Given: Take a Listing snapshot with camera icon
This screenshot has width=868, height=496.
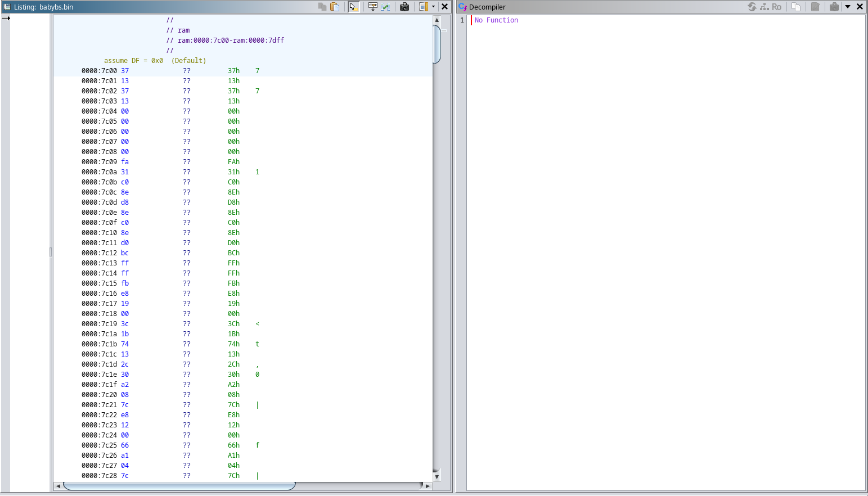Looking at the screenshot, I should [x=404, y=7].
